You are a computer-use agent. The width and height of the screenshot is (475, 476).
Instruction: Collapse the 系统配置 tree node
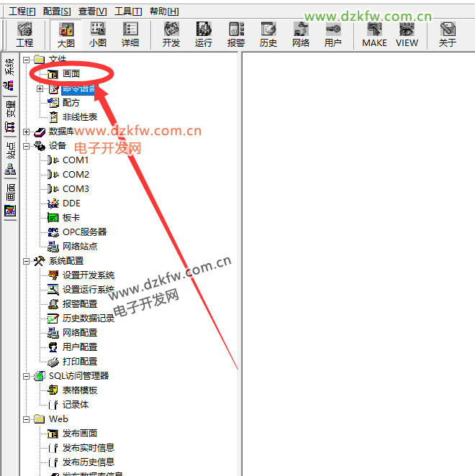coord(27,261)
